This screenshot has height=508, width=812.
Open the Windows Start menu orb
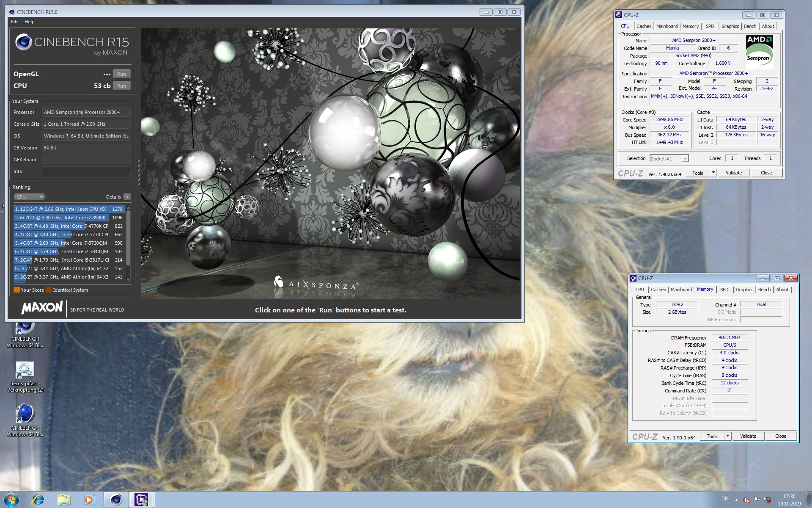point(11,500)
